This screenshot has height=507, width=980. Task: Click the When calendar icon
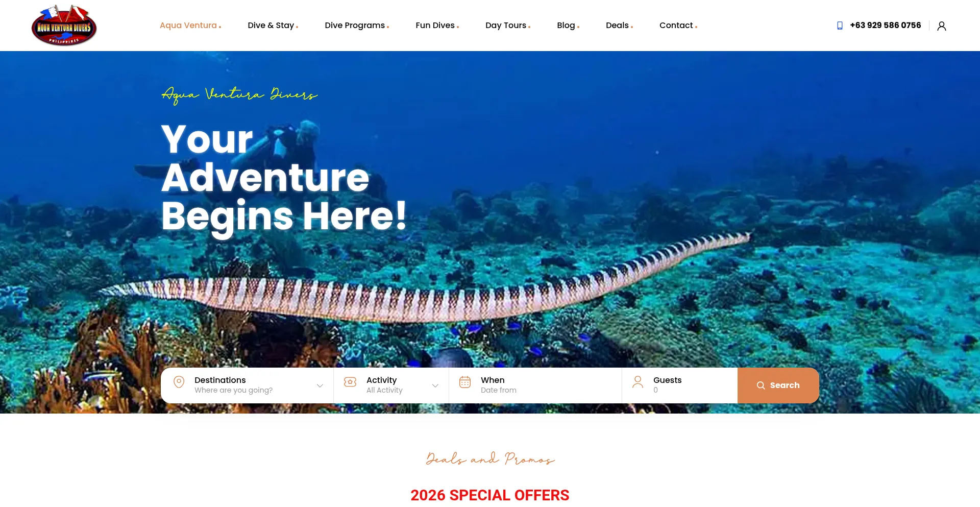tap(465, 382)
